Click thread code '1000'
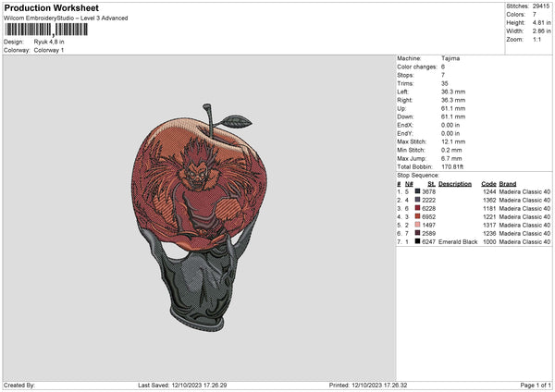 [x=489, y=241]
